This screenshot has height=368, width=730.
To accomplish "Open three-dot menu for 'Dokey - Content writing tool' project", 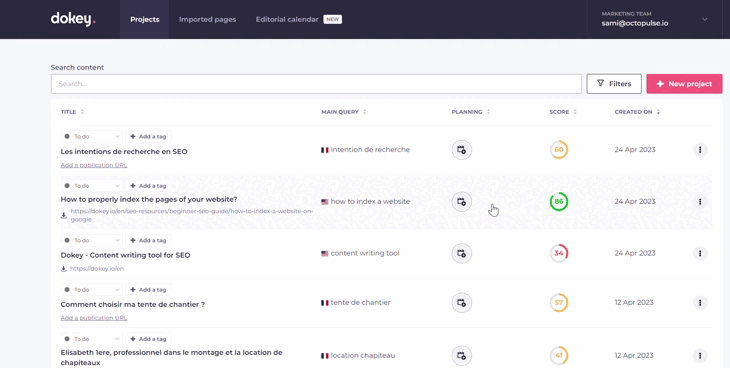I will coord(700,253).
